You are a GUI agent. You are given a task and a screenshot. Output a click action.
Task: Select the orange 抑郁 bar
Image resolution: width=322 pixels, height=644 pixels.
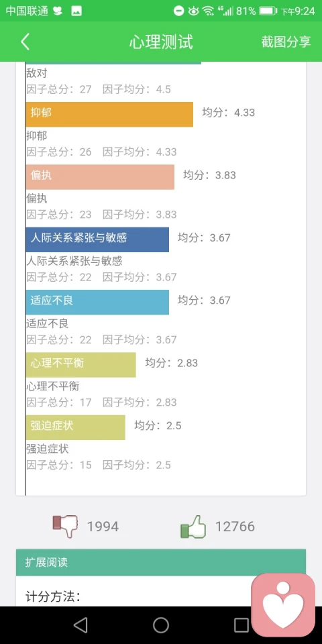click(x=109, y=114)
